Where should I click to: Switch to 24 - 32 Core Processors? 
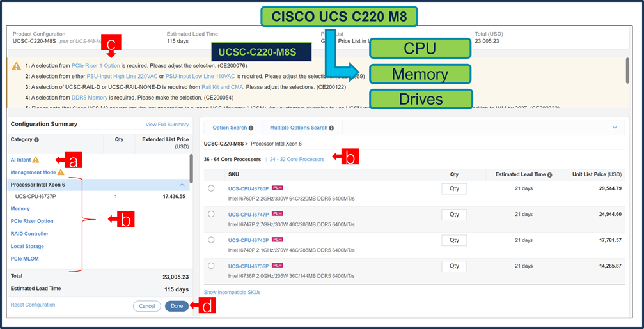pos(297,159)
